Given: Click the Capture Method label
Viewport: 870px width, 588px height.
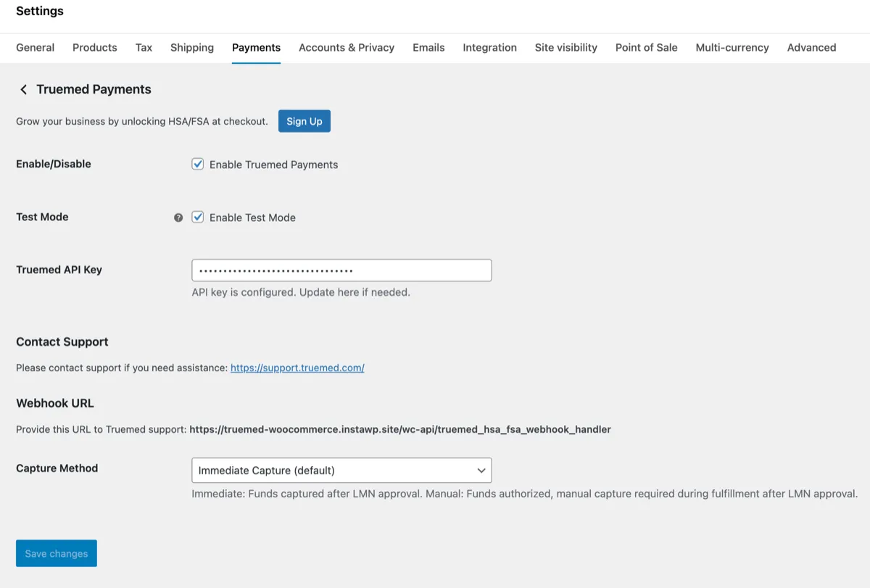Looking at the screenshot, I should (x=57, y=468).
